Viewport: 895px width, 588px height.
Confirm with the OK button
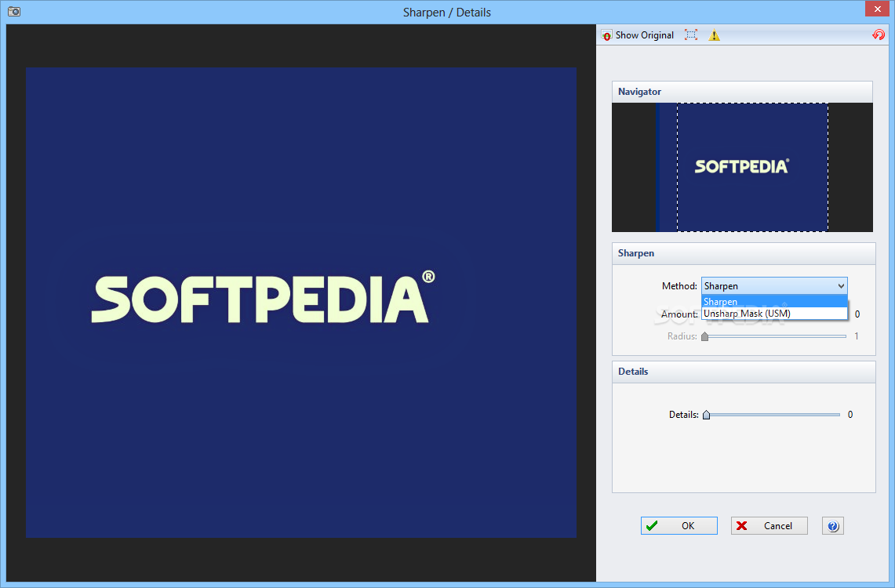pos(679,526)
